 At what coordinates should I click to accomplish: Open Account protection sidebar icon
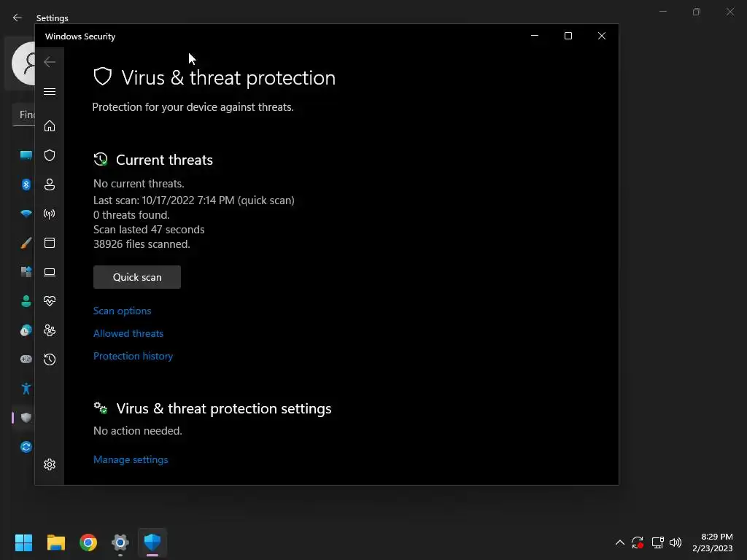50,184
